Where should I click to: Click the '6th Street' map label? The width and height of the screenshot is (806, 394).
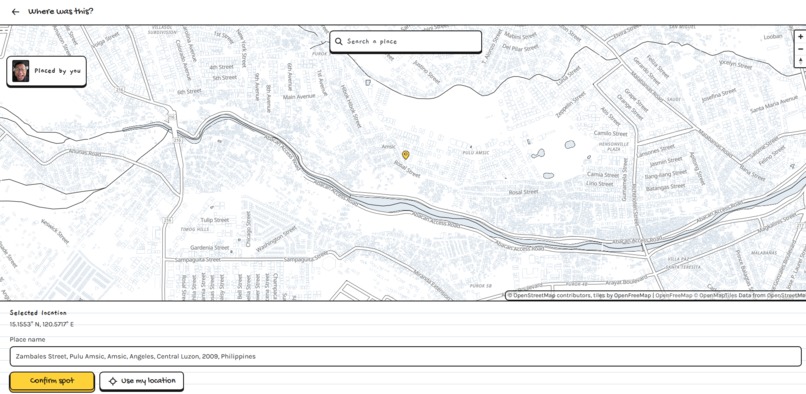(189, 92)
